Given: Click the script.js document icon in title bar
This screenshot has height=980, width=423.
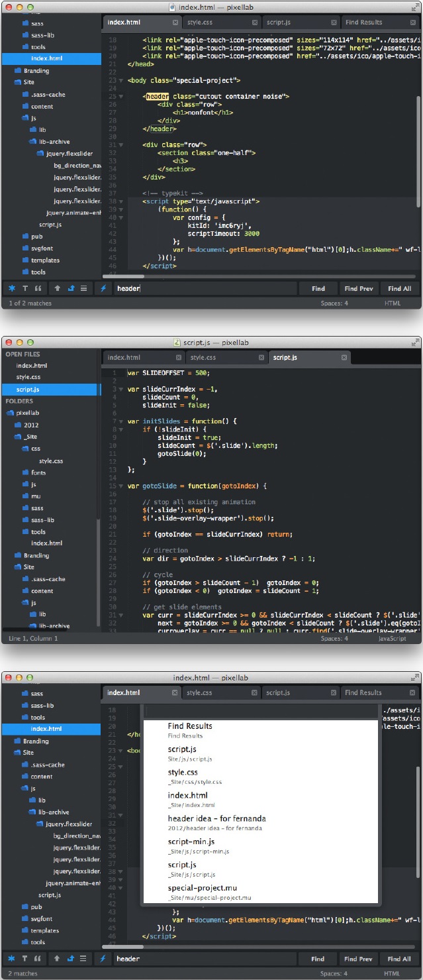Looking at the screenshot, I should (177, 342).
